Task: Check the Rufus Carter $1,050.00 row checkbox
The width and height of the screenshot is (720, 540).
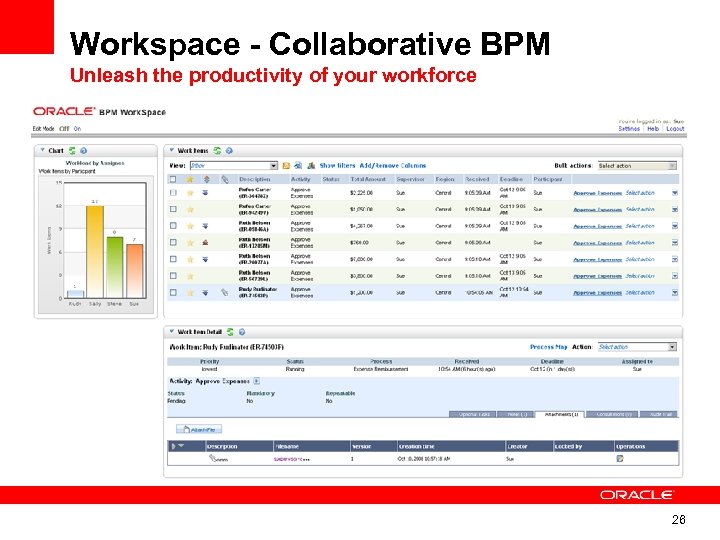Action: 173,209
